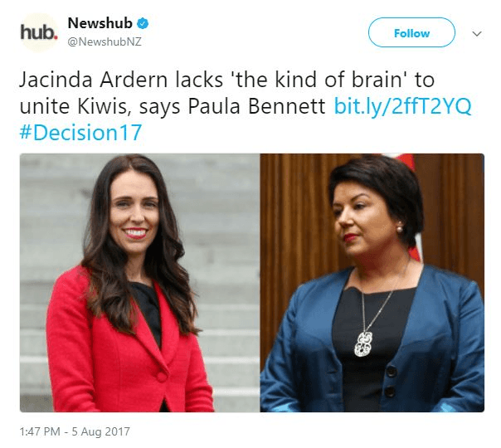Click the '5 Aug 2017' date text
This screenshot has height=448, width=501.
[x=100, y=431]
